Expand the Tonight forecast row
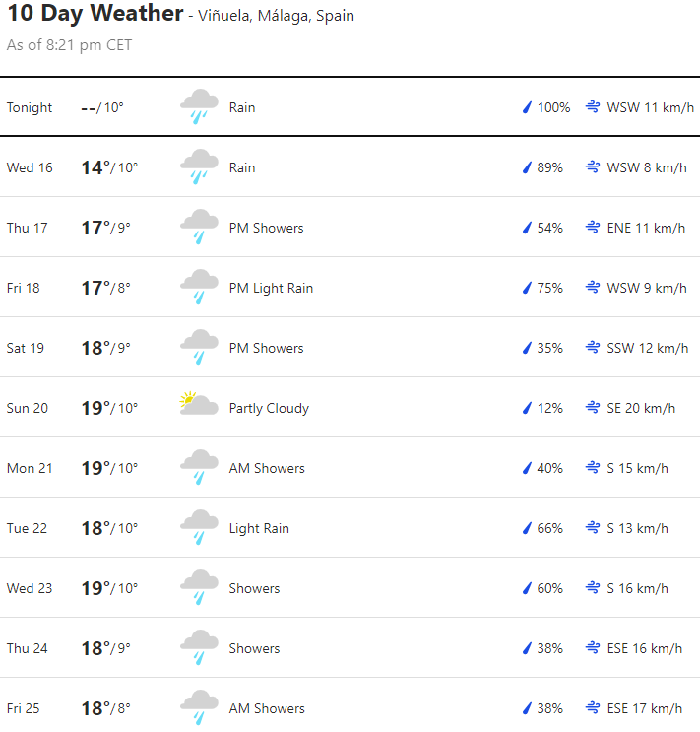 coord(350,107)
